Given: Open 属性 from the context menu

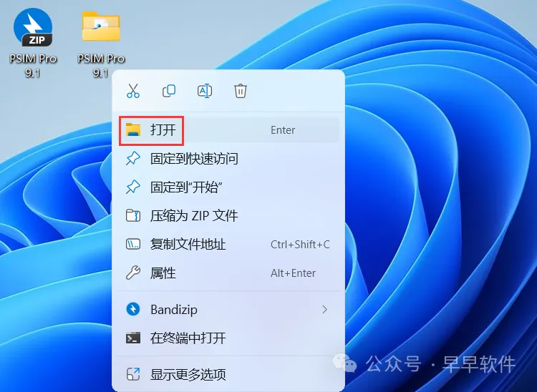Looking at the screenshot, I should pos(228,273).
